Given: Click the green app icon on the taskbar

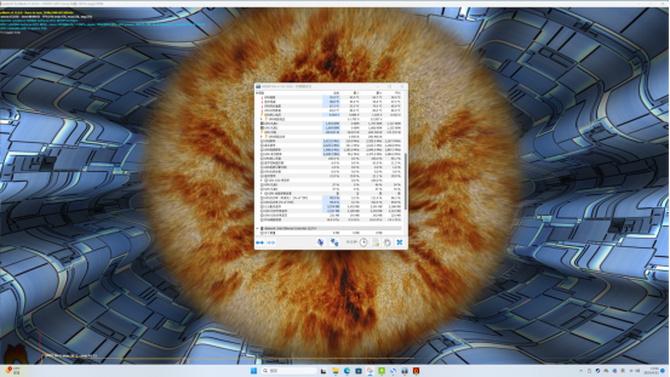Looking at the screenshot, I should point(382,371).
